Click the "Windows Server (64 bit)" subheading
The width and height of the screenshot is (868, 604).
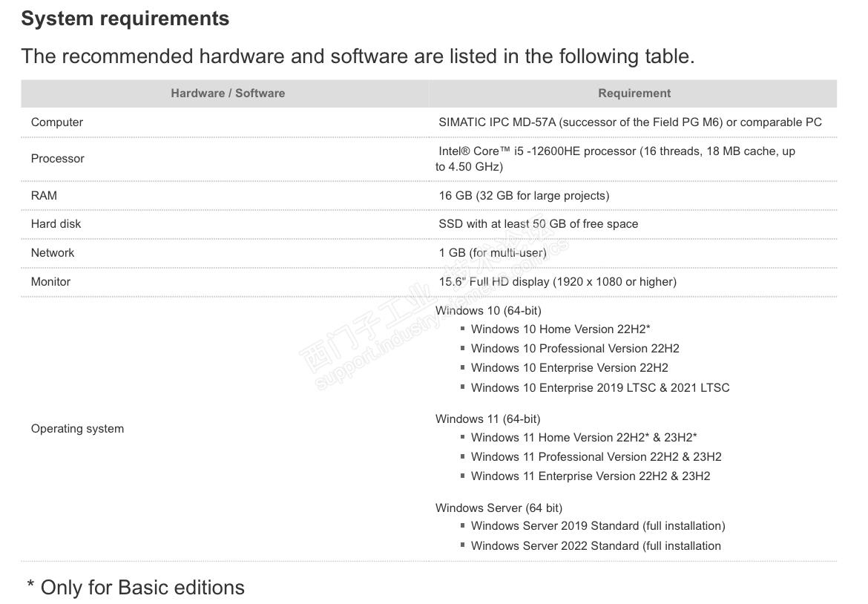click(499, 508)
